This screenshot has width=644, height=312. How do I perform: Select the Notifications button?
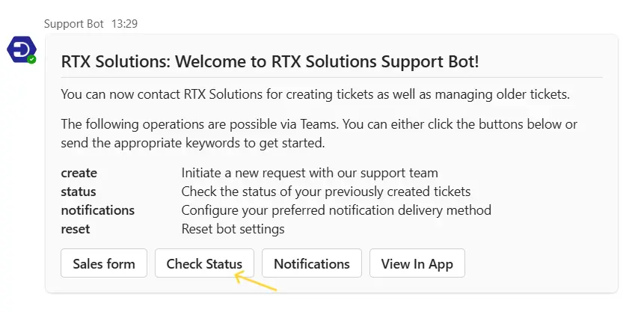point(311,263)
